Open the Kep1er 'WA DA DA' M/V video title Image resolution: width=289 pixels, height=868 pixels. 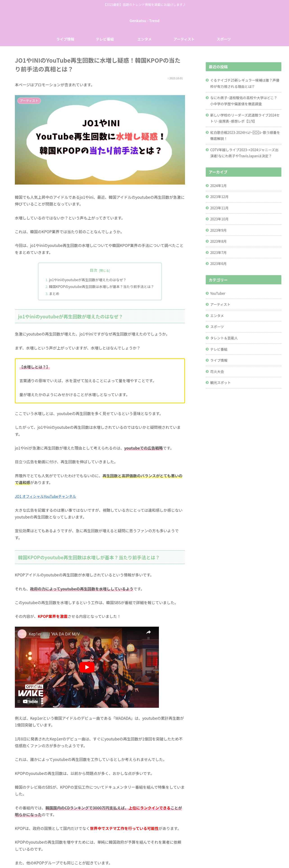point(54,634)
